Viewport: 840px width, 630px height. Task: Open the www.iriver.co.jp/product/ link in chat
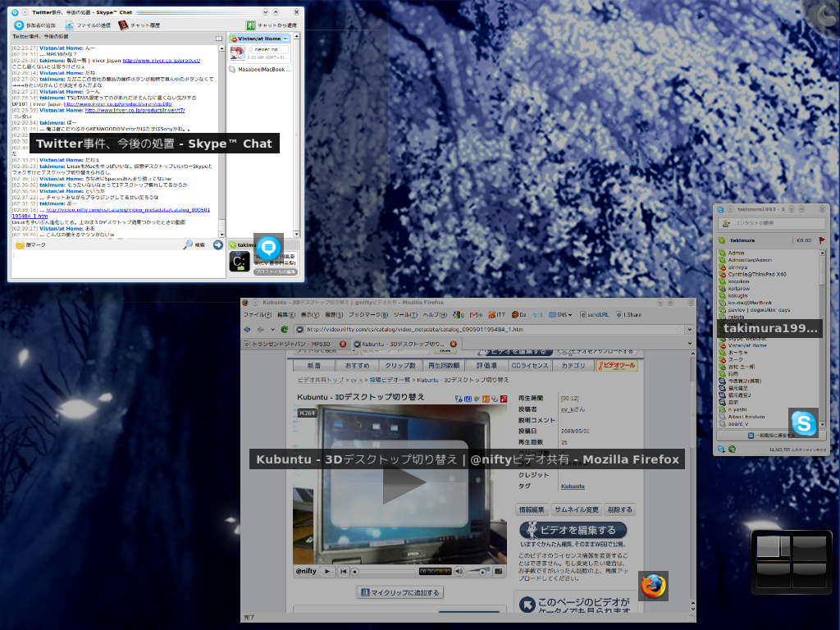click(162, 61)
